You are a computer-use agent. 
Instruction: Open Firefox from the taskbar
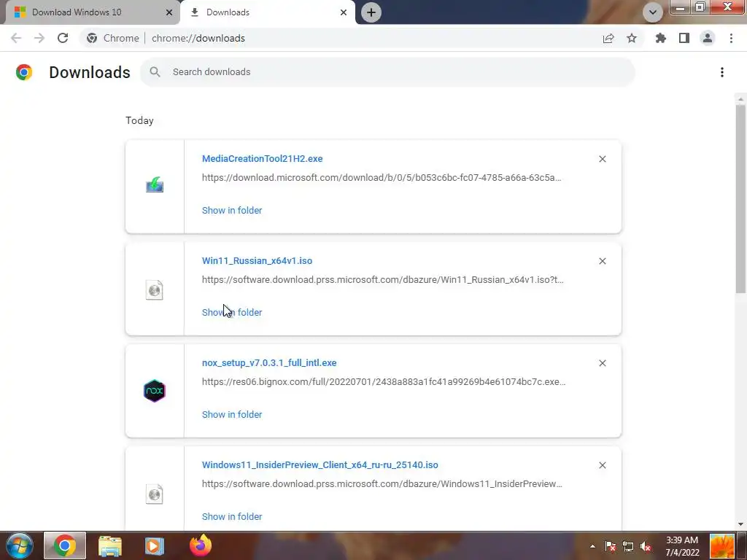point(201,545)
